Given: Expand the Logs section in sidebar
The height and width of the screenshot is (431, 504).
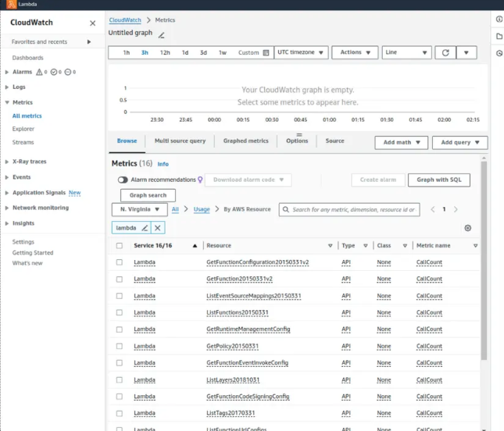Looking at the screenshot, I should coord(7,87).
